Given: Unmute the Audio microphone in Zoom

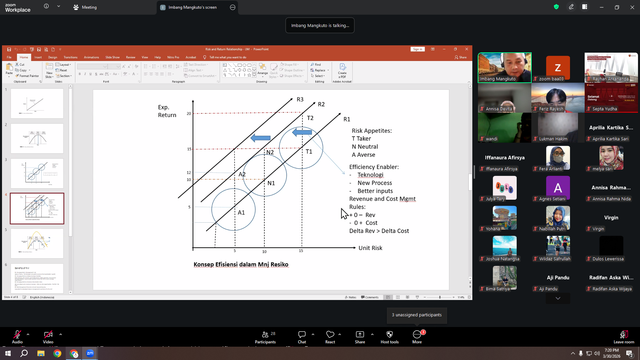Looking at the screenshot, I should click(17, 337).
